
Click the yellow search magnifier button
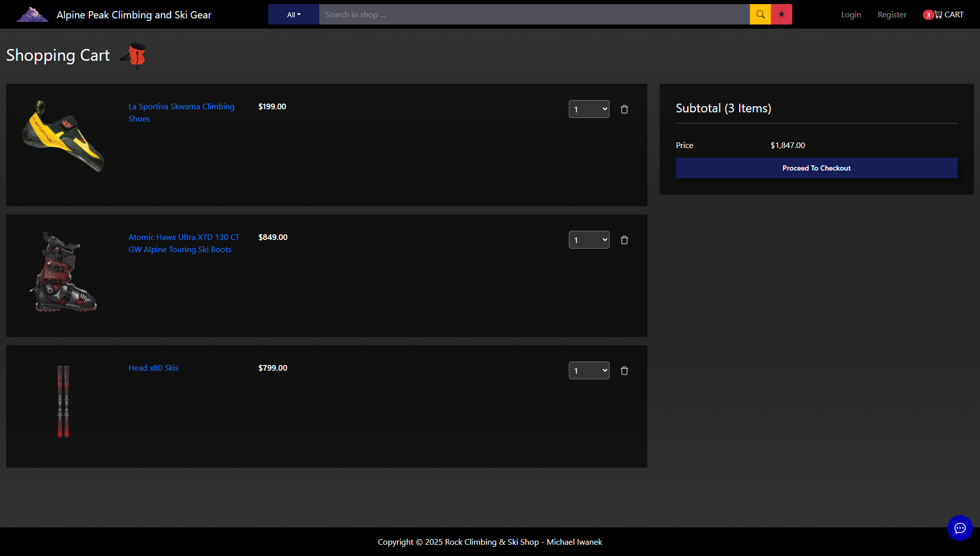click(760, 14)
